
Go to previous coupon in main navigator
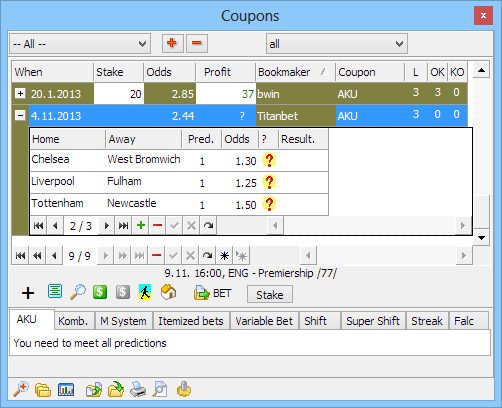54,256
